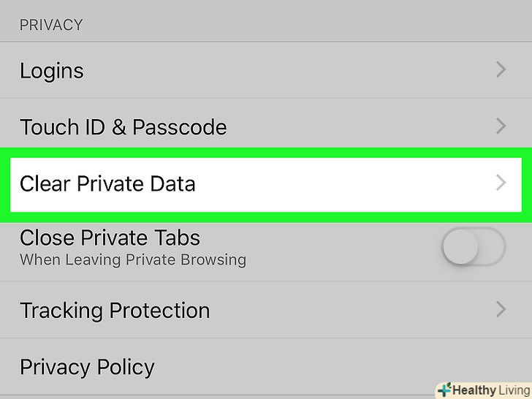Screen dimensions: 532x399
Task: Expand the Touch ID & Passcode chevron
Action: tap(501, 126)
